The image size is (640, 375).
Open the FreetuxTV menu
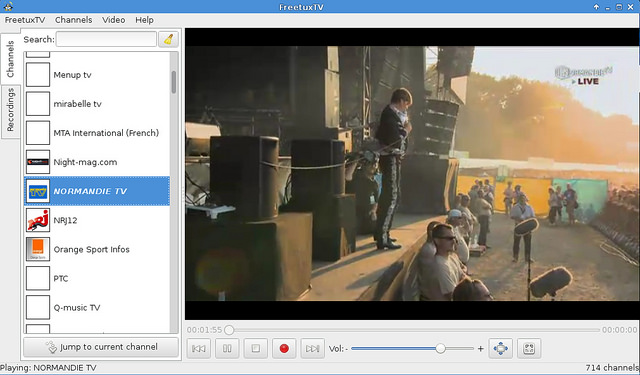coord(25,20)
